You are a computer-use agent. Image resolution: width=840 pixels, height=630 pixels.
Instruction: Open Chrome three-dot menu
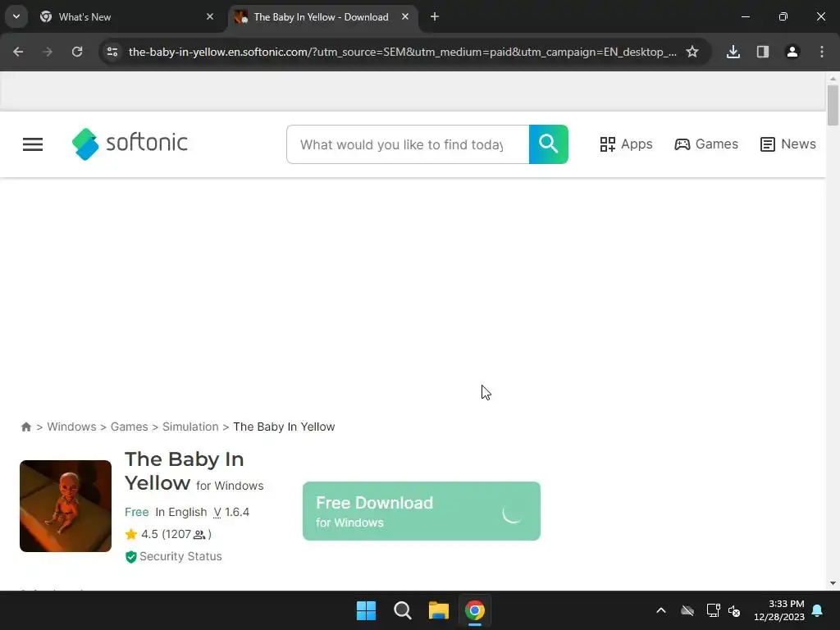point(821,52)
